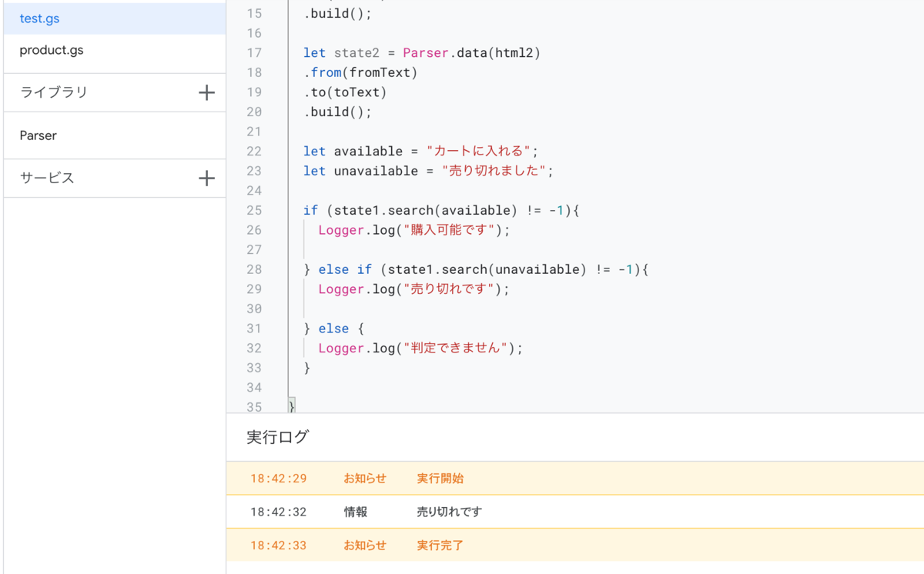
Task: Open the product.gs script file
Action: click(x=52, y=51)
